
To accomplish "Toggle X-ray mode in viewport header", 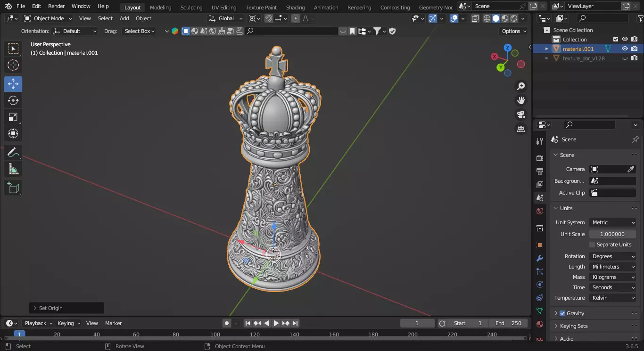I will [x=475, y=18].
